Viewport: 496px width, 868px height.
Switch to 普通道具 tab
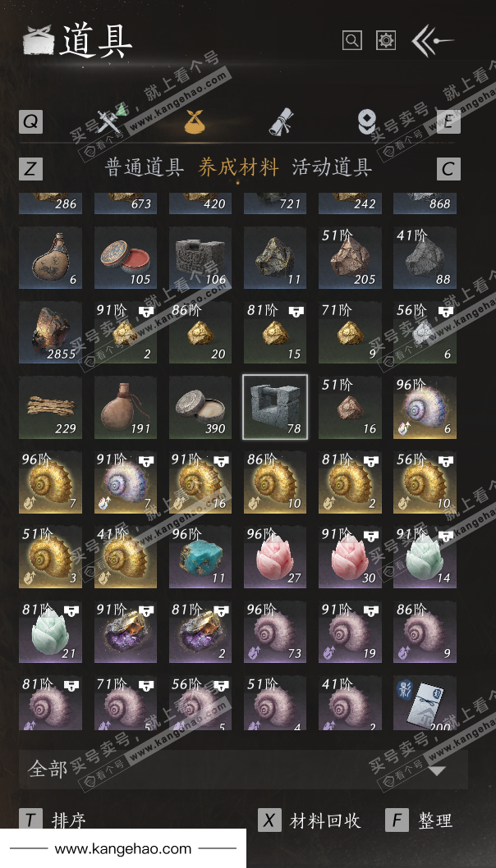tap(145, 167)
